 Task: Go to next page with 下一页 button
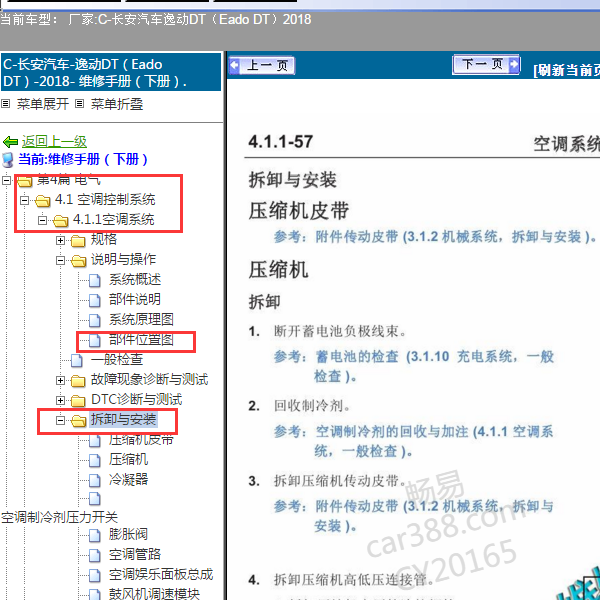pyautogui.click(x=486, y=64)
